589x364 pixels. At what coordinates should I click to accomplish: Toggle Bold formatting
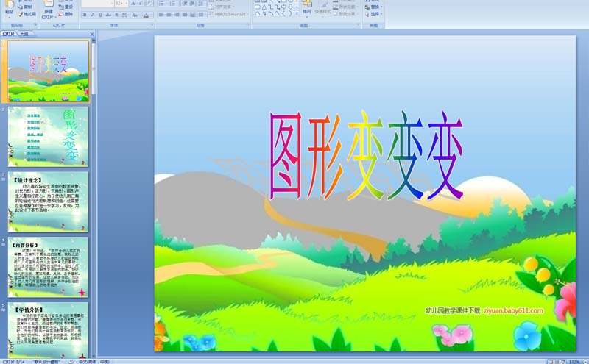tap(85, 15)
